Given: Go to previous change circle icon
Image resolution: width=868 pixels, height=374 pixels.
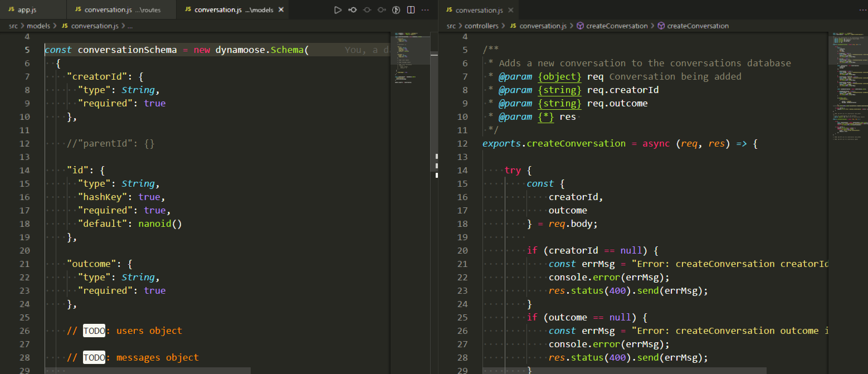Looking at the screenshot, I should click(x=367, y=10).
